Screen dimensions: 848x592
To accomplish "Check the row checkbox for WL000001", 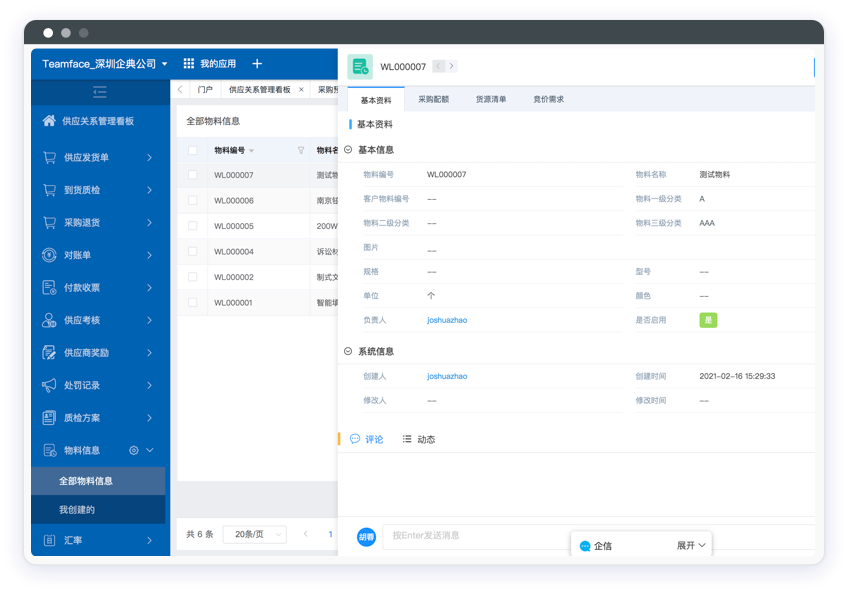I will click(193, 303).
